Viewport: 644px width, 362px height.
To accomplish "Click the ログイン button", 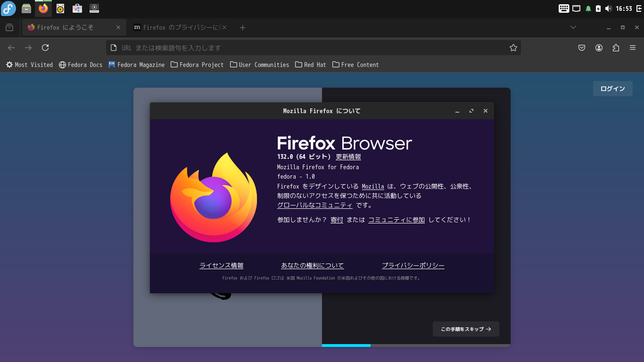I will pos(613,89).
